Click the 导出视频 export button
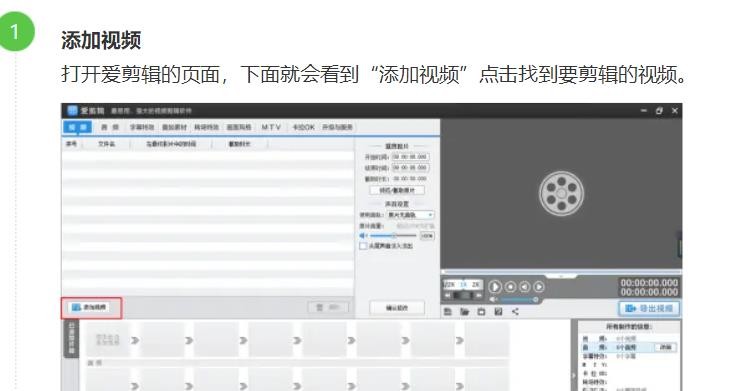732x391 pixels. point(649,308)
